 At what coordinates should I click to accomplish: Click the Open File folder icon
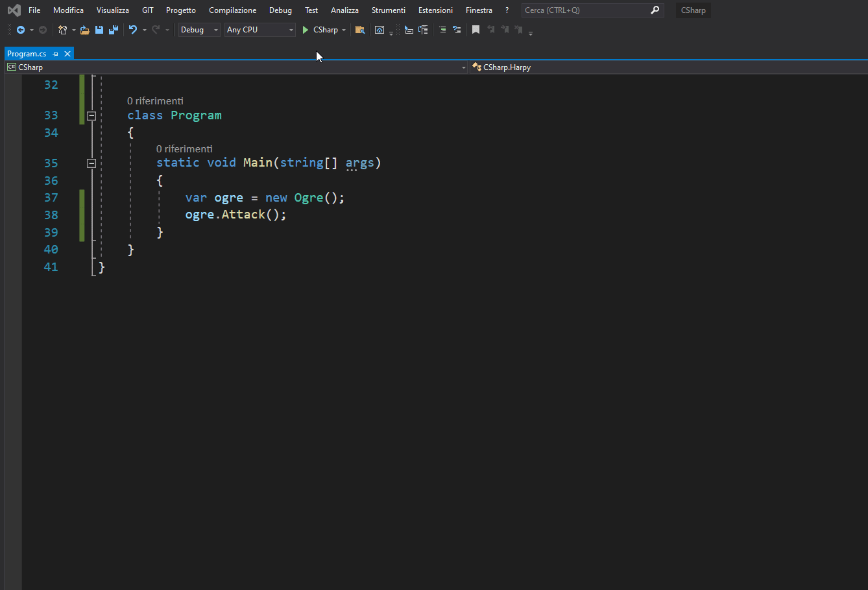(x=84, y=30)
